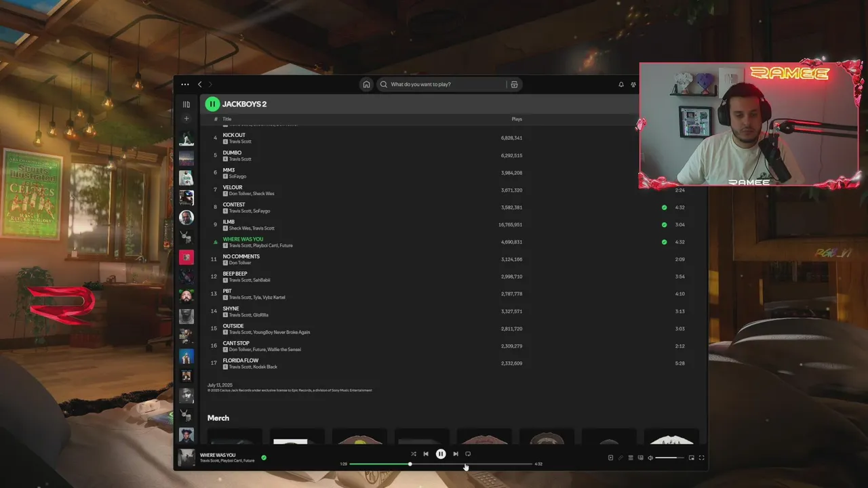Image resolution: width=868 pixels, height=488 pixels.
Task: Open the Now Playing view icon
Action: 610,457
